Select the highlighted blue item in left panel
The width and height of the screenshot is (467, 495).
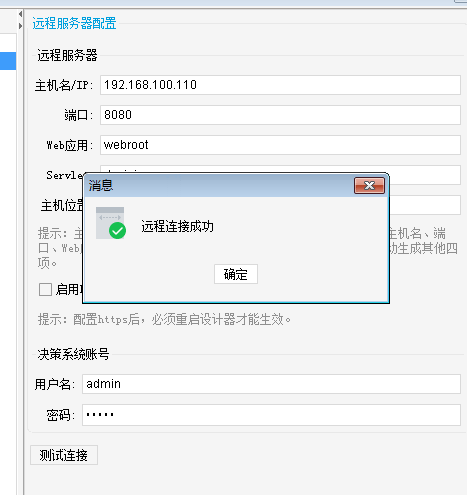tap(8, 61)
